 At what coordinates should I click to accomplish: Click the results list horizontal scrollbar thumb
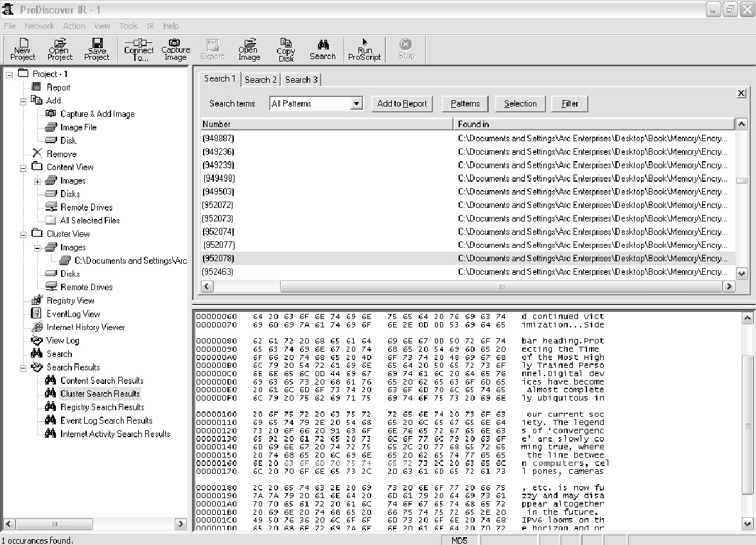click(501, 286)
